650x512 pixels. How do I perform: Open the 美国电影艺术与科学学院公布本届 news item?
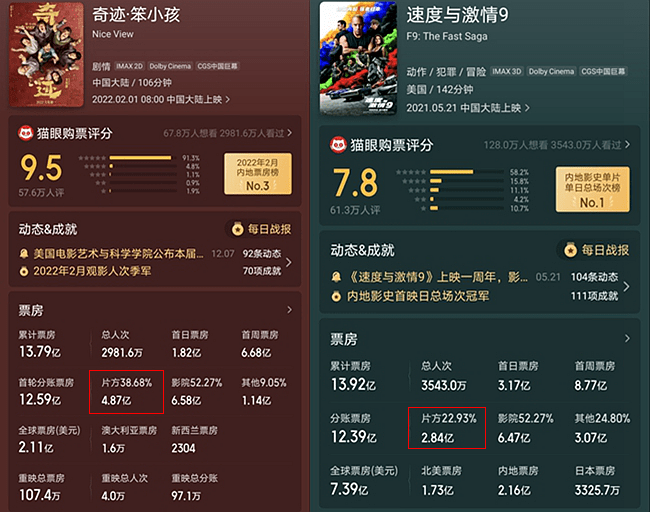[119, 253]
